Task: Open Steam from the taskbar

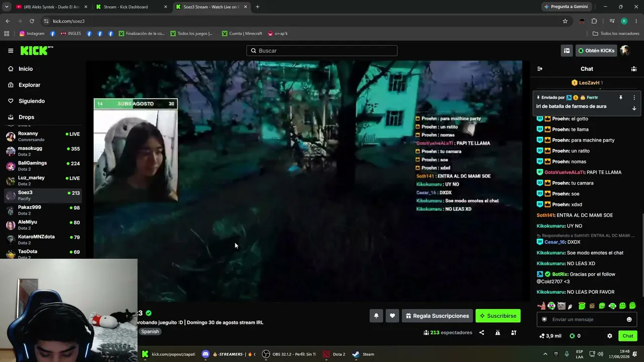Action: 363,354
